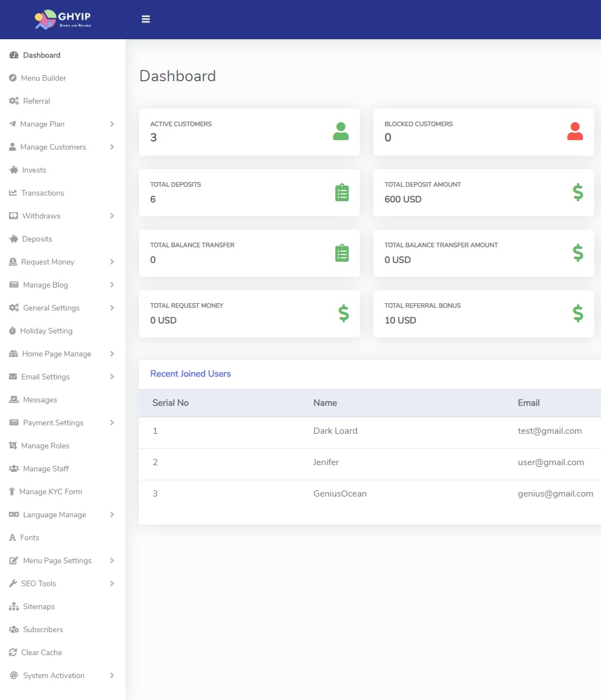Click the Dark Loard user row
601x700 pixels.
pyautogui.click(x=335, y=431)
